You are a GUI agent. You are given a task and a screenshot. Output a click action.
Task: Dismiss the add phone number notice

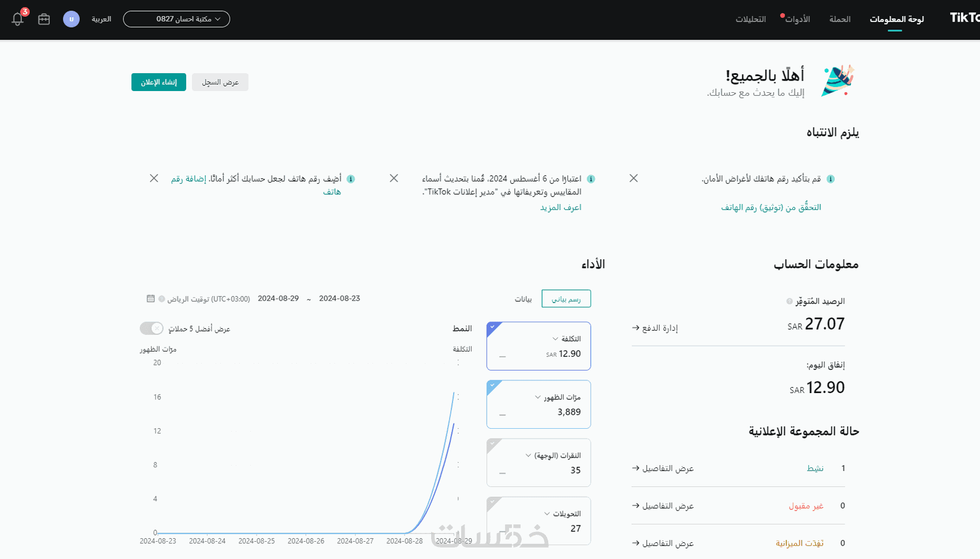coord(154,178)
